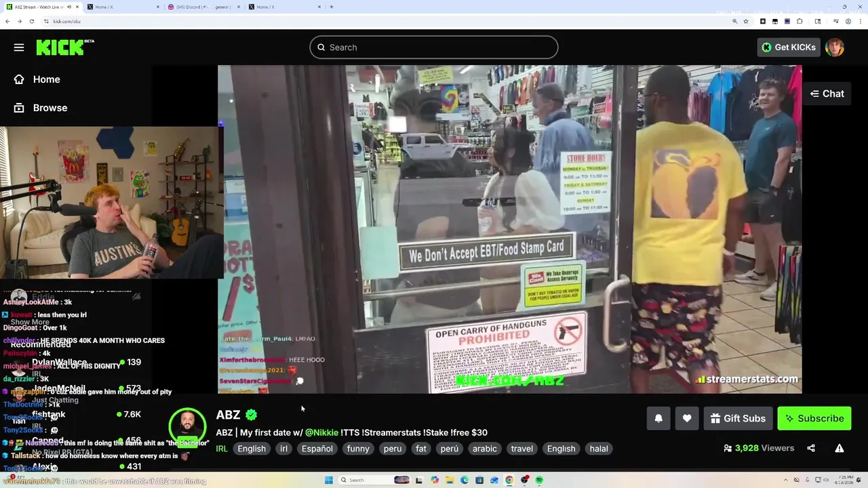Click the KICK logo
This screenshot has width=868, height=488.
tap(64, 47)
